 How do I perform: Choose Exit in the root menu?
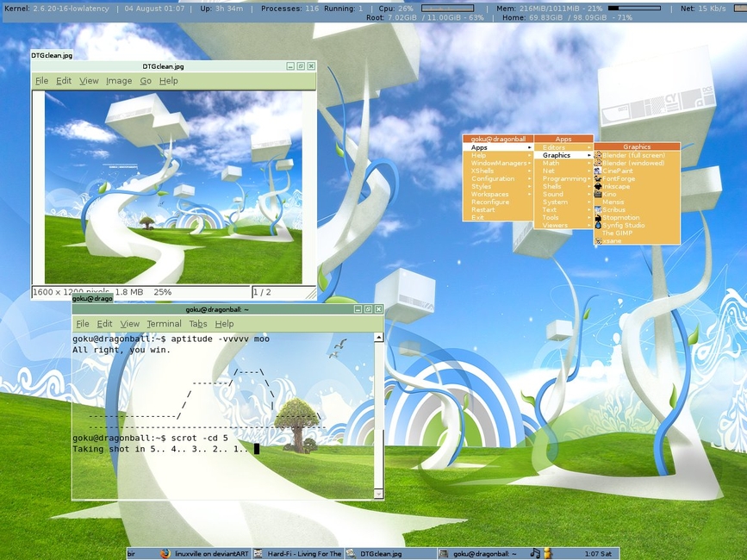(498, 217)
